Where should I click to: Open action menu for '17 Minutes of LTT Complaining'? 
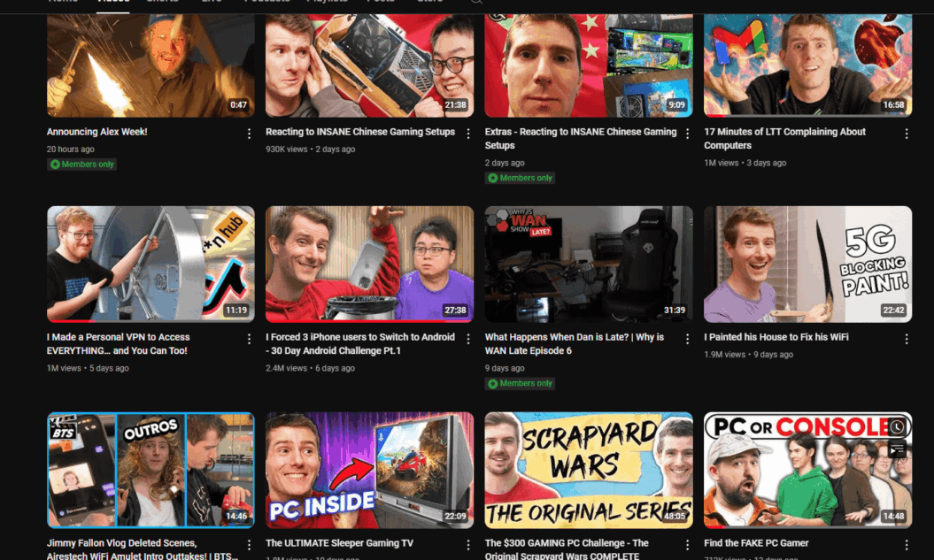coord(906,134)
